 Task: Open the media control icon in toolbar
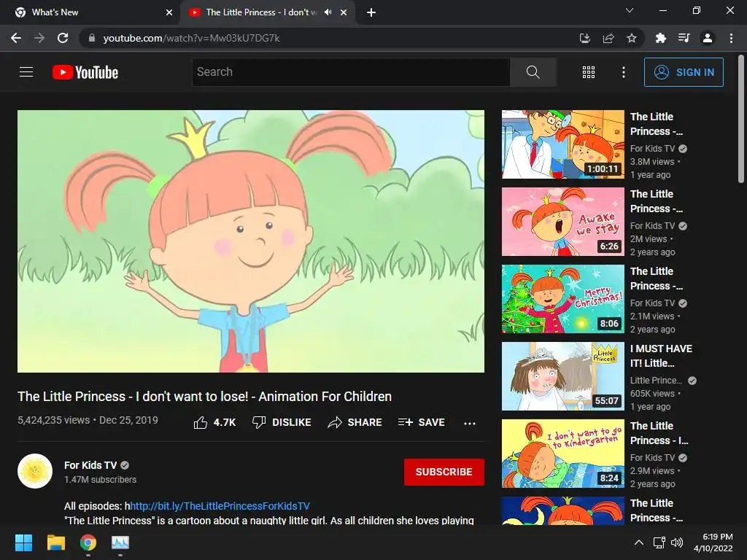[x=684, y=38]
